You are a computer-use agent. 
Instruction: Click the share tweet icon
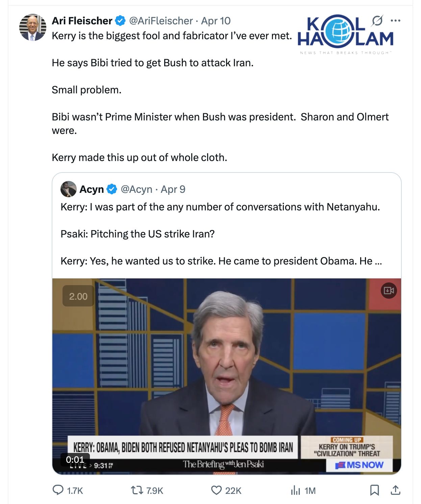tap(395, 490)
